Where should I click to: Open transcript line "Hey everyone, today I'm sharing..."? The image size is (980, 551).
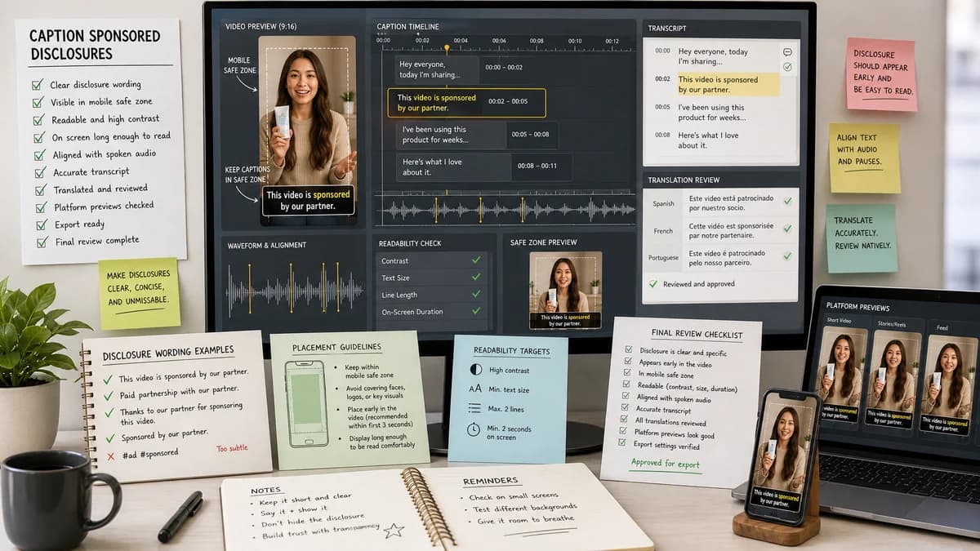pos(713,56)
